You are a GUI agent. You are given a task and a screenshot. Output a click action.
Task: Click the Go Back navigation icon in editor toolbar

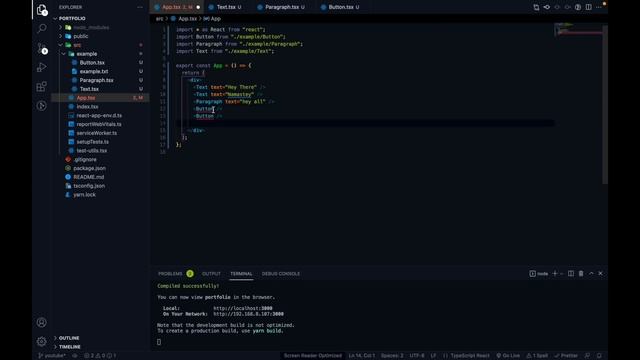tap(547, 7)
